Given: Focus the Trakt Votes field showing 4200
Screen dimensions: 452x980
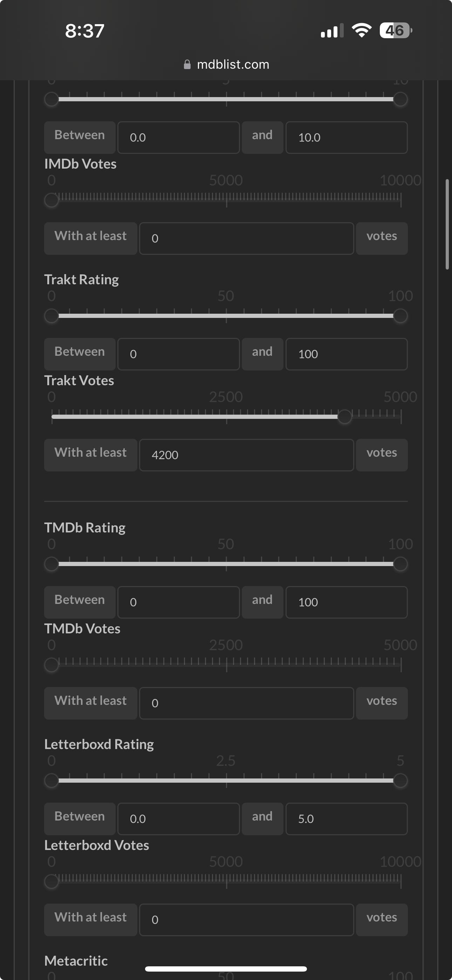Looking at the screenshot, I should coord(247,455).
